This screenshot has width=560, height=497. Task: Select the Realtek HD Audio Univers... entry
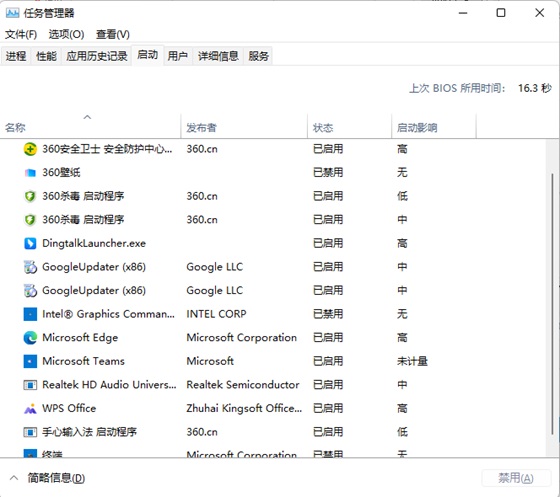pyautogui.click(x=109, y=385)
